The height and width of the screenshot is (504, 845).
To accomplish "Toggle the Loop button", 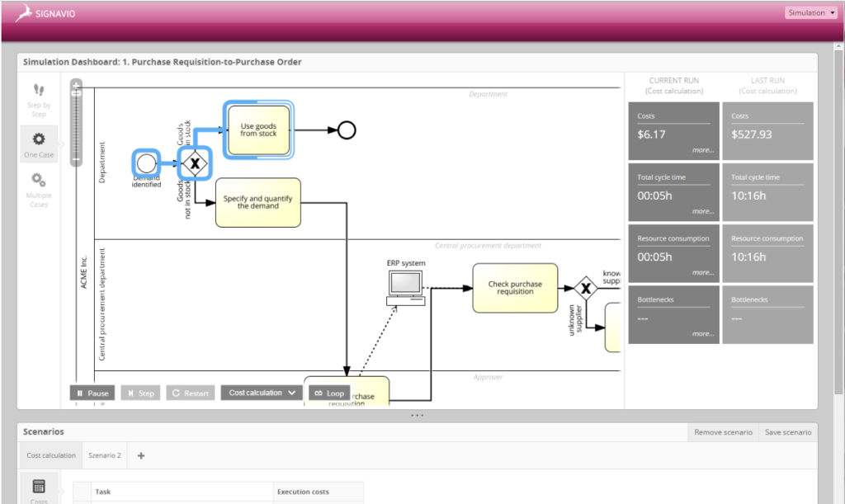I will [329, 393].
